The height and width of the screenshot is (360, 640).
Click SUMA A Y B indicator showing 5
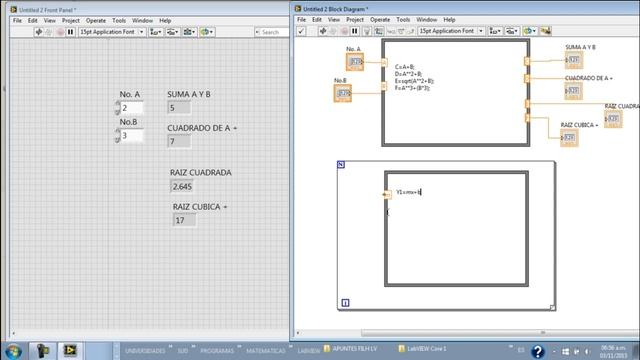[x=179, y=108]
